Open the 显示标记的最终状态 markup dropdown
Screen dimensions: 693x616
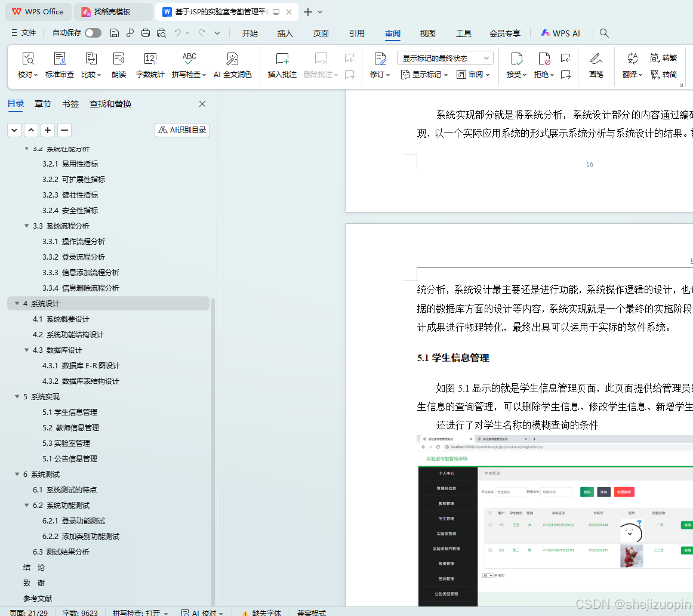pyautogui.click(x=443, y=57)
